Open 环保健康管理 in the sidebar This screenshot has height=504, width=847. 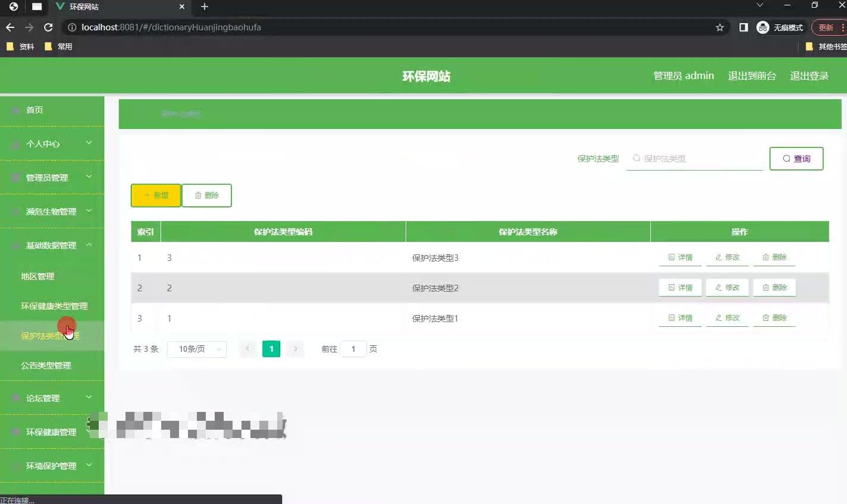tap(52, 432)
